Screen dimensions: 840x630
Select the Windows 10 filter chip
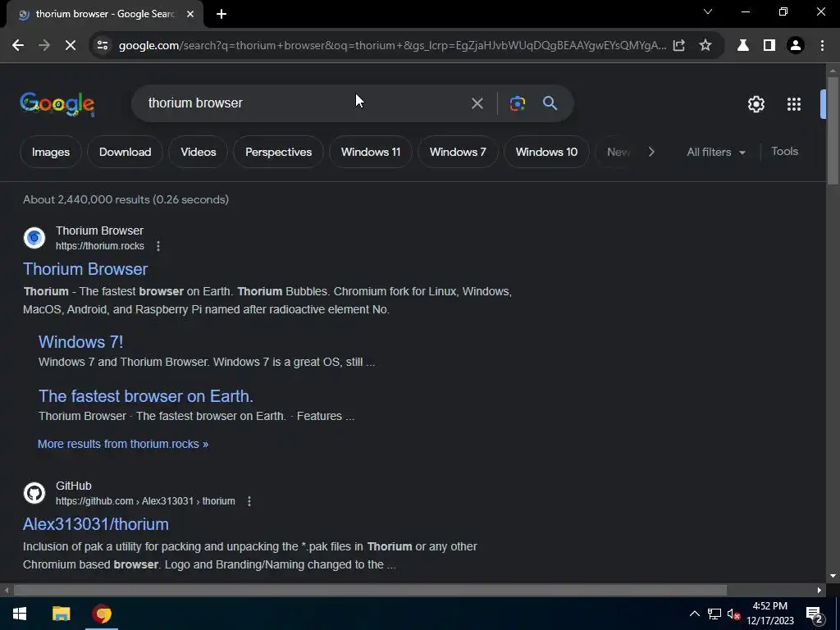(x=546, y=152)
